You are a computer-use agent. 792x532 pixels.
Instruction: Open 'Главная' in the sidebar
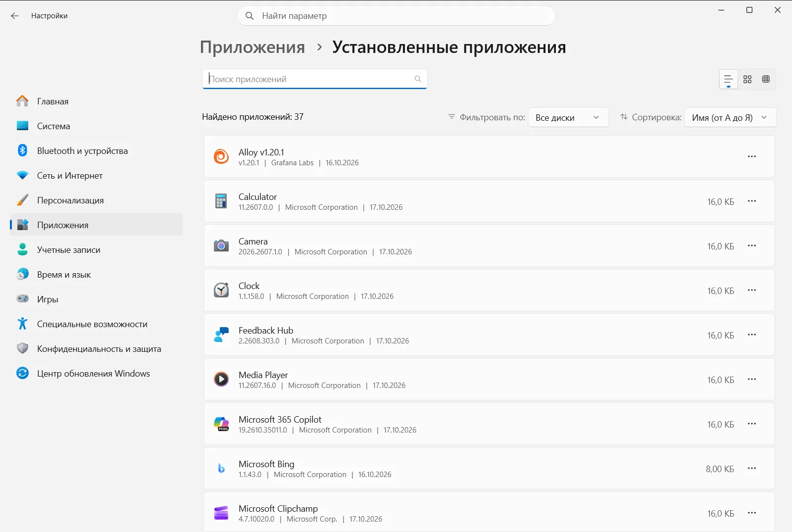tap(97, 101)
